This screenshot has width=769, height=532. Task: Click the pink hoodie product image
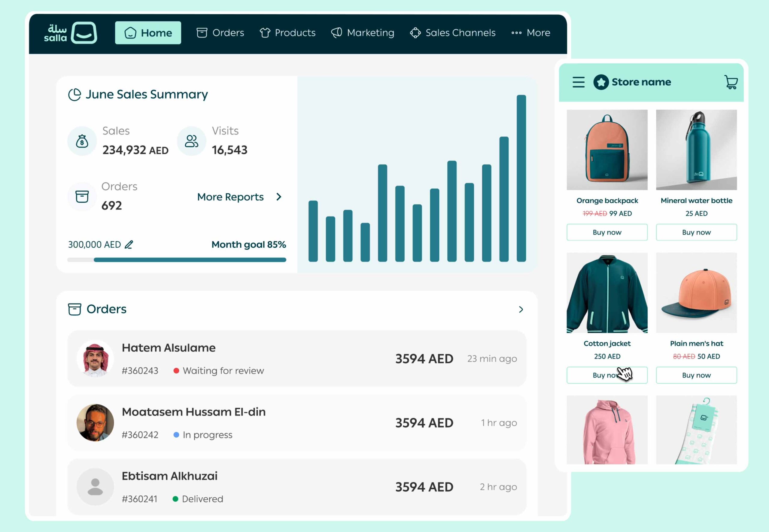coord(607,430)
